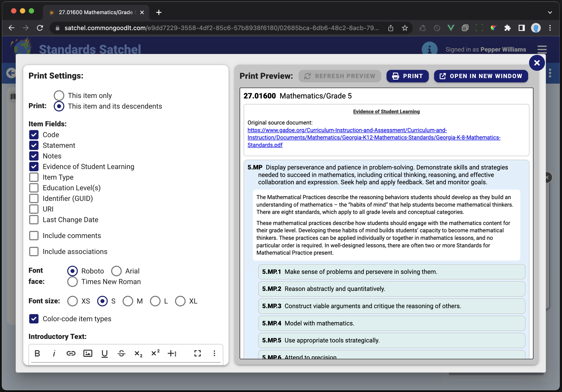Click the info icon beside Signed in as
Image resolution: width=562 pixels, height=392 pixels.
430,49
